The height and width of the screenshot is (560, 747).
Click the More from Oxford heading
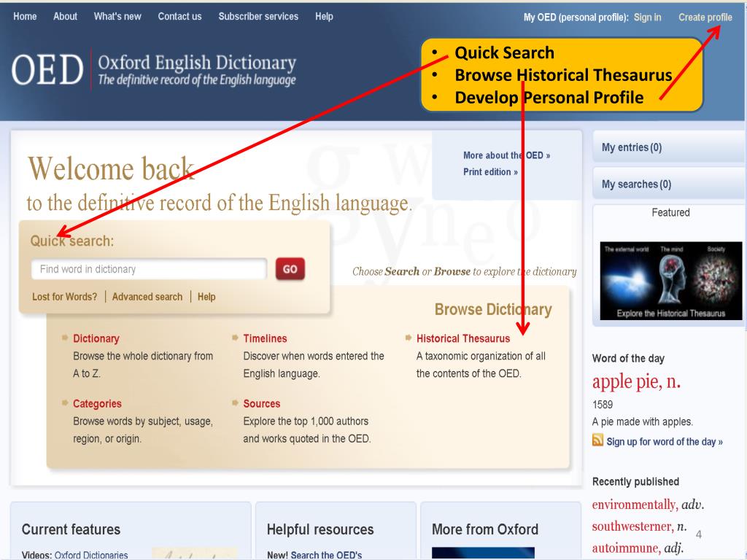[485, 529]
